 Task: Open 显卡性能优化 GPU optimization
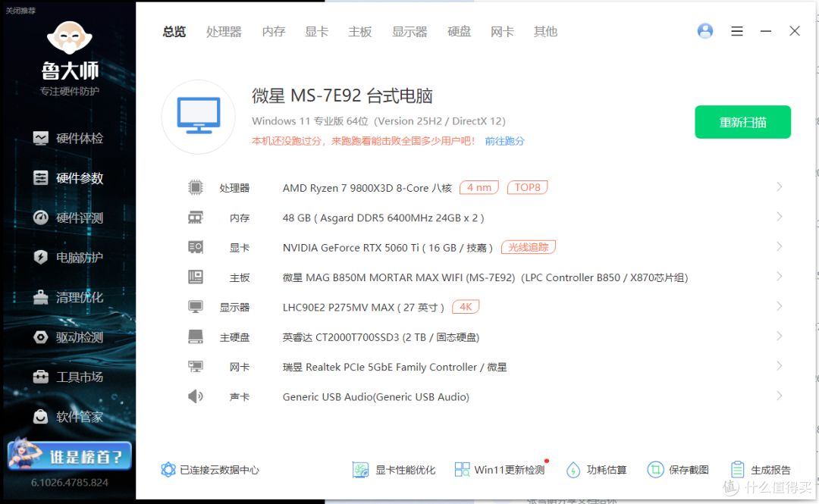[x=394, y=470]
